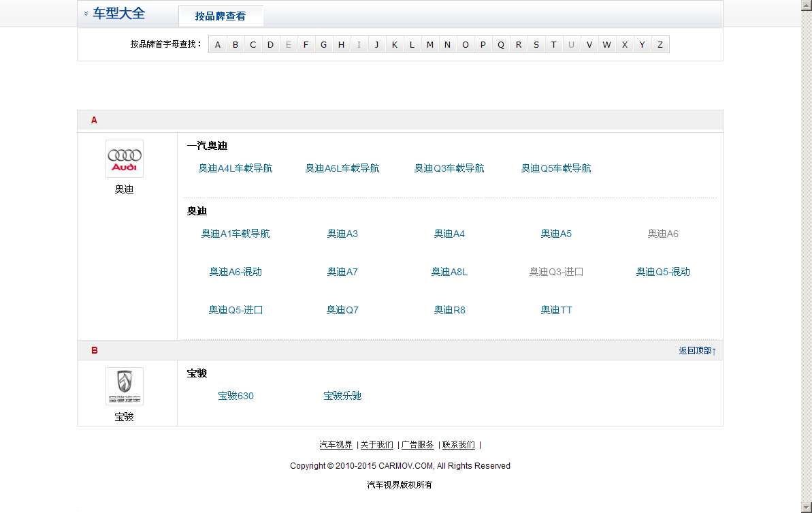This screenshot has width=812, height=513.
Task: Switch to the 按品牌查看 tab
Action: tap(220, 16)
